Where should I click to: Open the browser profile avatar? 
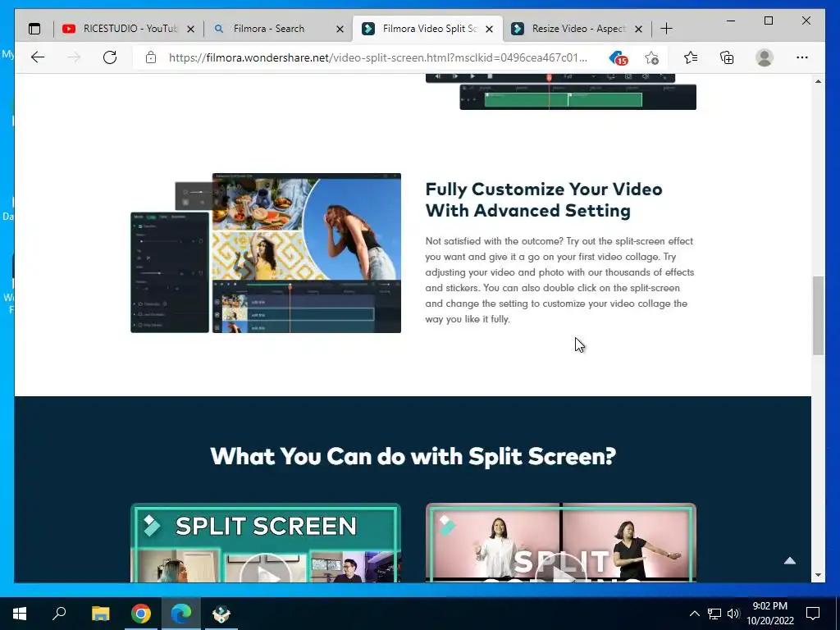click(765, 57)
